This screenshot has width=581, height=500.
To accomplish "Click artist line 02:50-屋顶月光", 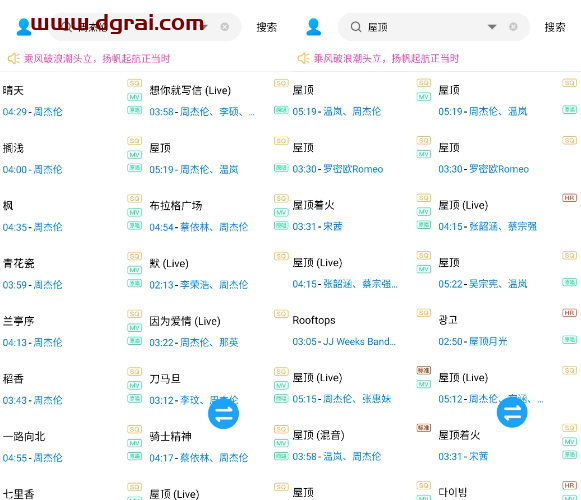I will (x=473, y=341).
